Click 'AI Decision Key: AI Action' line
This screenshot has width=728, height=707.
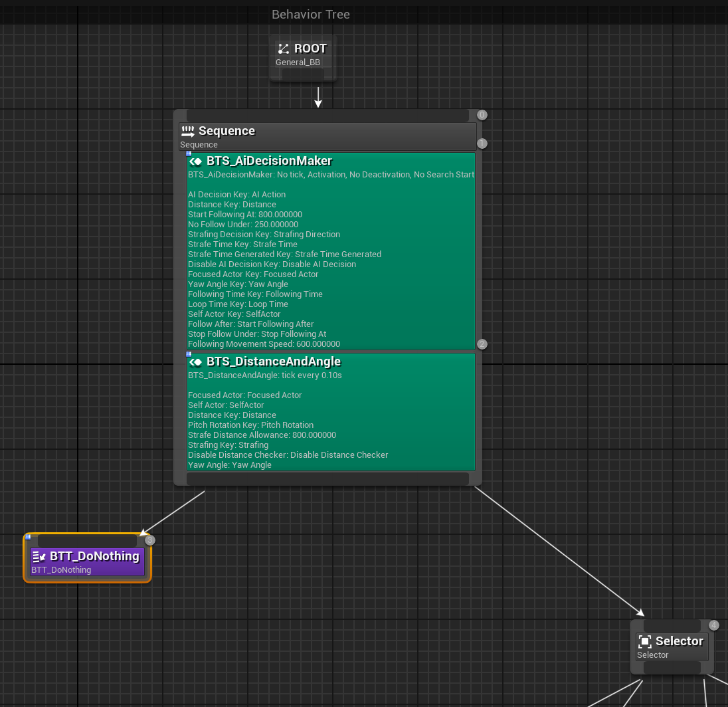[x=236, y=195]
